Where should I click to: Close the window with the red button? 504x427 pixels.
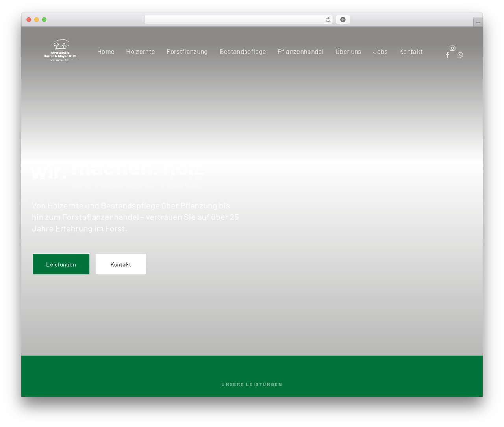pyautogui.click(x=29, y=20)
